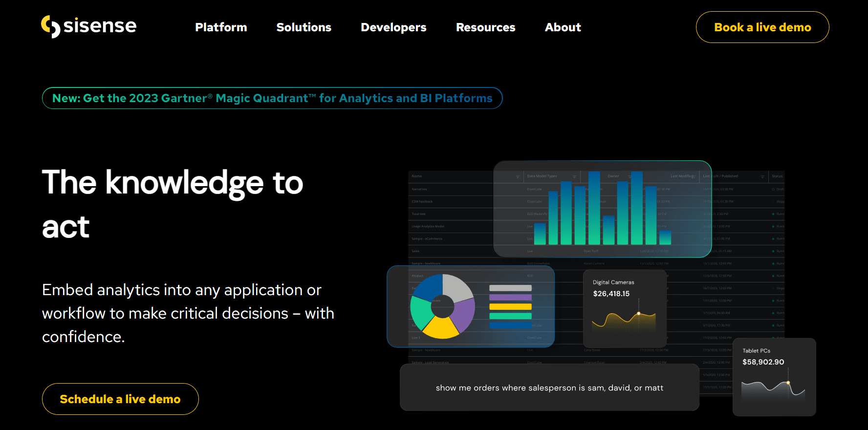Image resolution: width=868 pixels, height=430 pixels.
Task: Click the yellow slice of the pie chart
Action: pyautogui.click(x=441, y=328)
